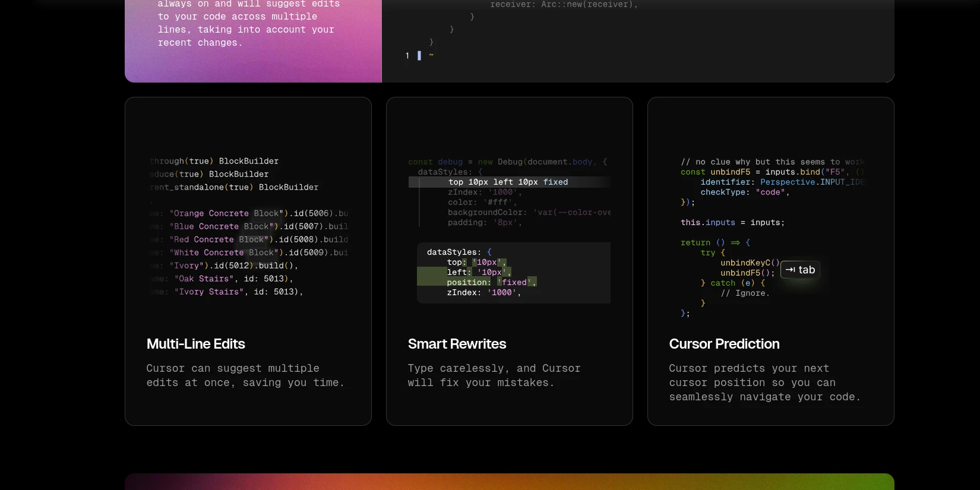This screenshot has height=490, width=980.
Task: Click the green position: 'fixed' suggestion line
Action: point(491,282)
